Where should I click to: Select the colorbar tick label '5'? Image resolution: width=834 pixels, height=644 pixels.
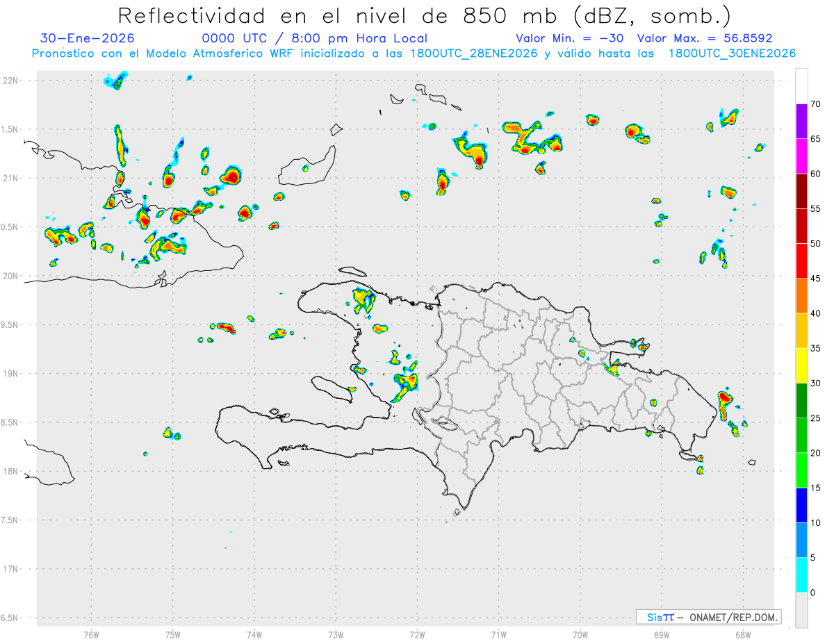click(812, 558)
